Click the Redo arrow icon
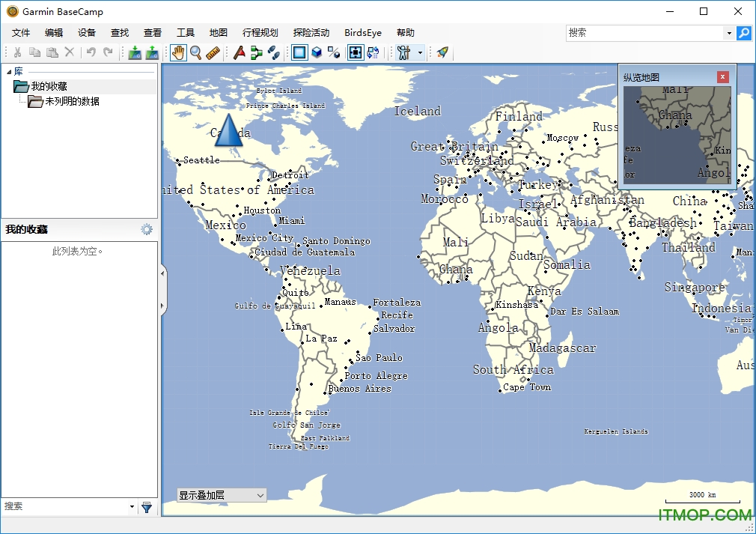756x534 pixels. tap(108, 52)
